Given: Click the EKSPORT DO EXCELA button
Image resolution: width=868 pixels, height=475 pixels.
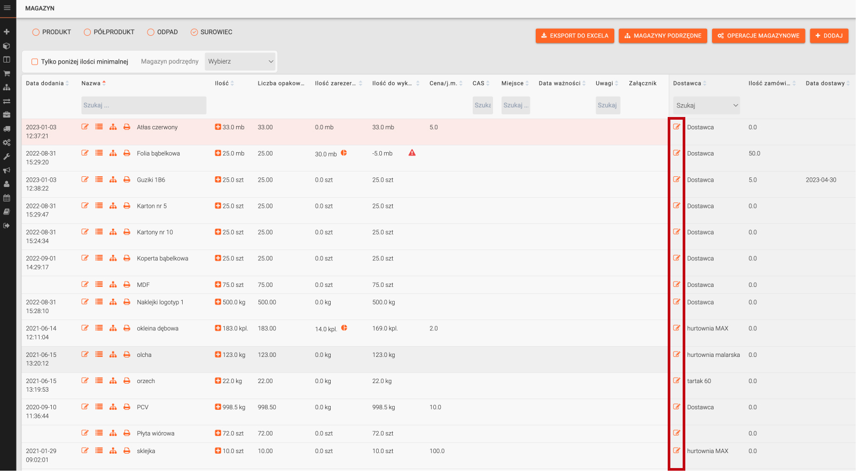Looking at the screenshot, I should (575, 36).
